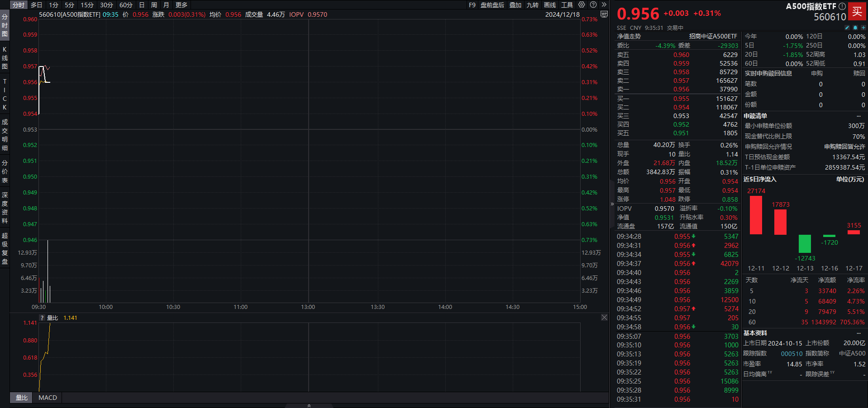This screenshot has width=868, height=408.
Task: Click the help question mark icon
Action: click(x=593, y=5)
